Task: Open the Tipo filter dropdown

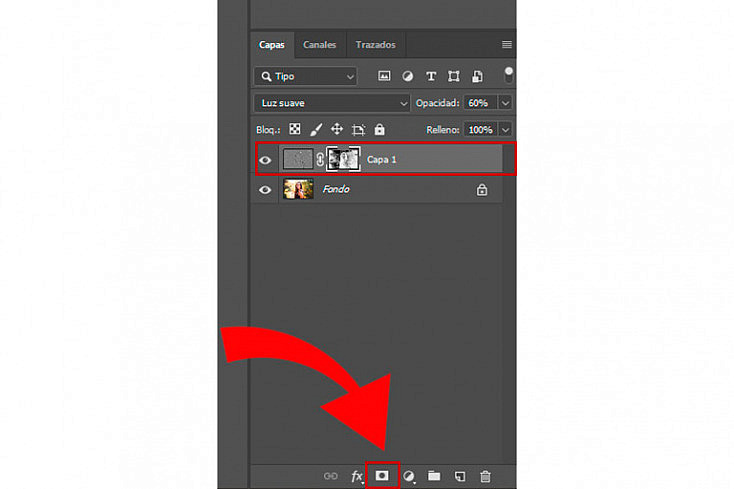Action: [305, 76]
